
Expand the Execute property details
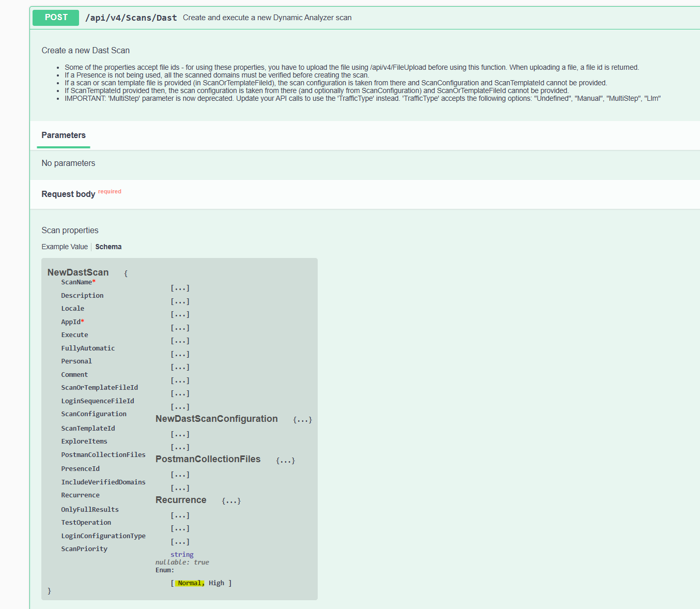pos(180,341)
